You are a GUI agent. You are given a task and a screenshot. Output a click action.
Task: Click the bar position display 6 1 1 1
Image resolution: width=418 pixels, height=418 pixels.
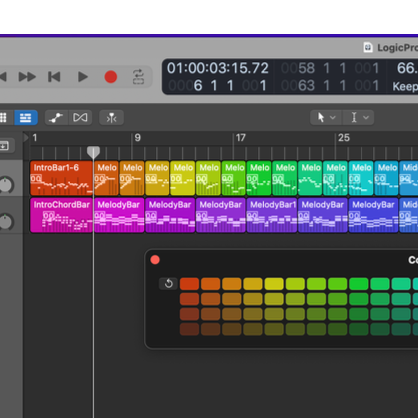pyautogui.click(x=217, y=86)
